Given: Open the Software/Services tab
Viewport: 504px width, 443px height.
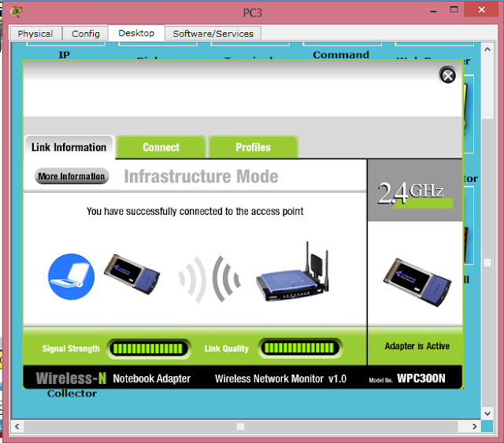Looking at the screenshot, I should 213,34.
